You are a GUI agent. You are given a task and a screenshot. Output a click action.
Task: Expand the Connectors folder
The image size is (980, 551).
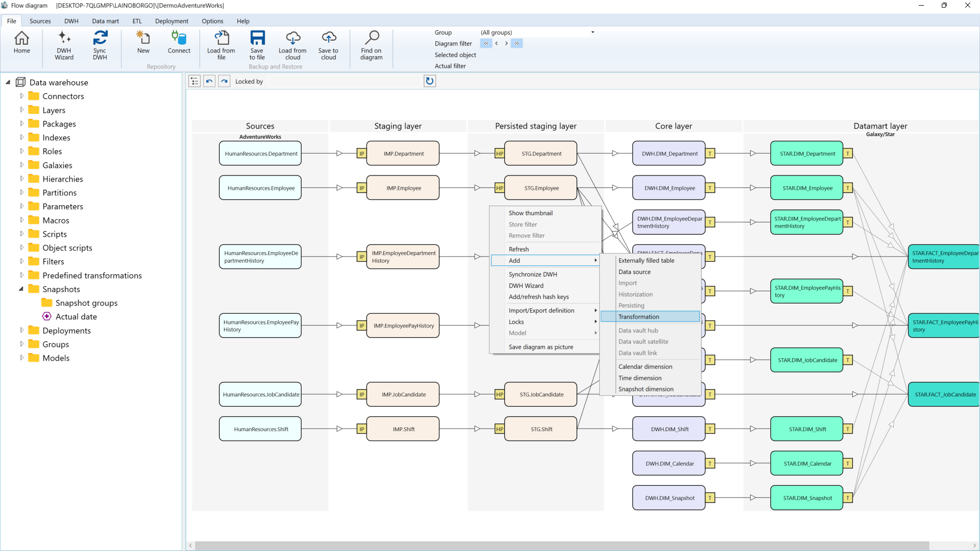pyautogui.click(x=22, y=96)
